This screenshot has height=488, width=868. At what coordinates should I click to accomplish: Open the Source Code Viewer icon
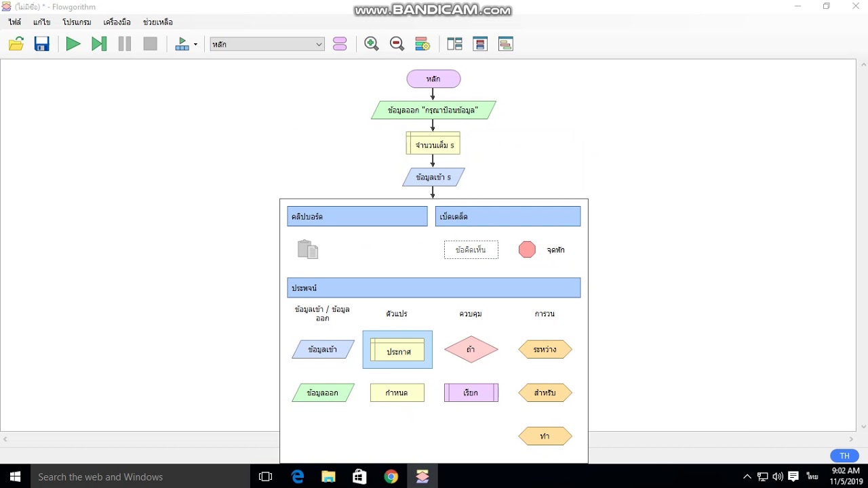pyautogui.click(x=505, y=44)
